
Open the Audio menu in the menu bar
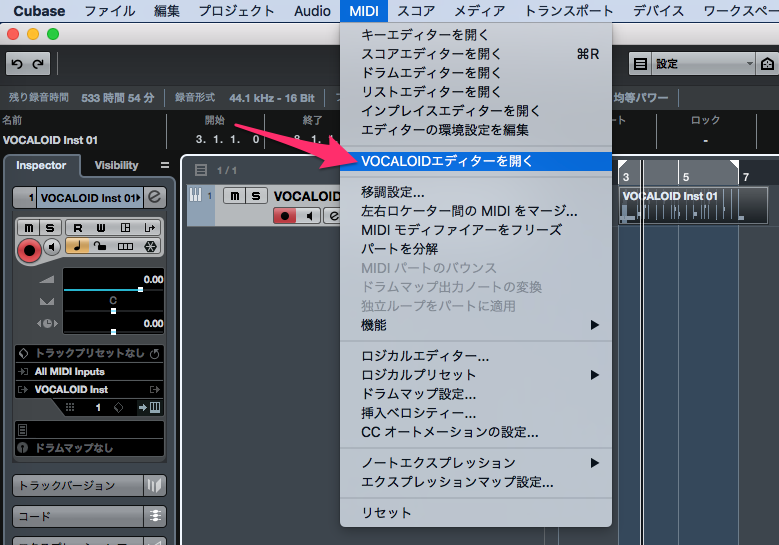[312, 10]
